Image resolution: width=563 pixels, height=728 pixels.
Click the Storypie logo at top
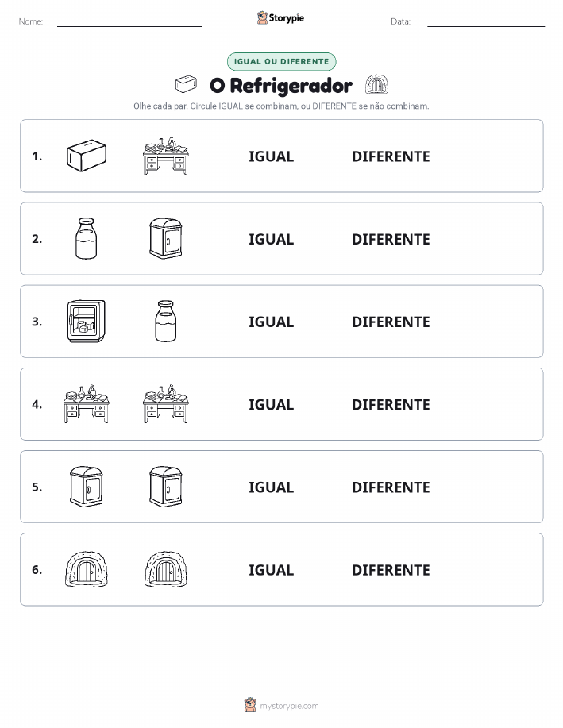280,17
